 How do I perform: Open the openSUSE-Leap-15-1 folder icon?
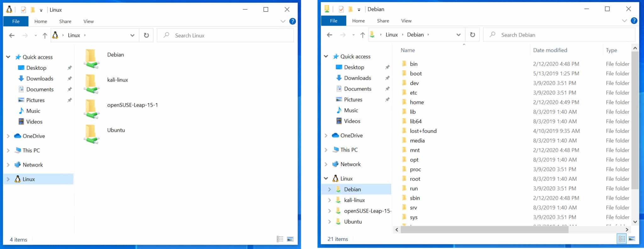click(x=91, y=109)
